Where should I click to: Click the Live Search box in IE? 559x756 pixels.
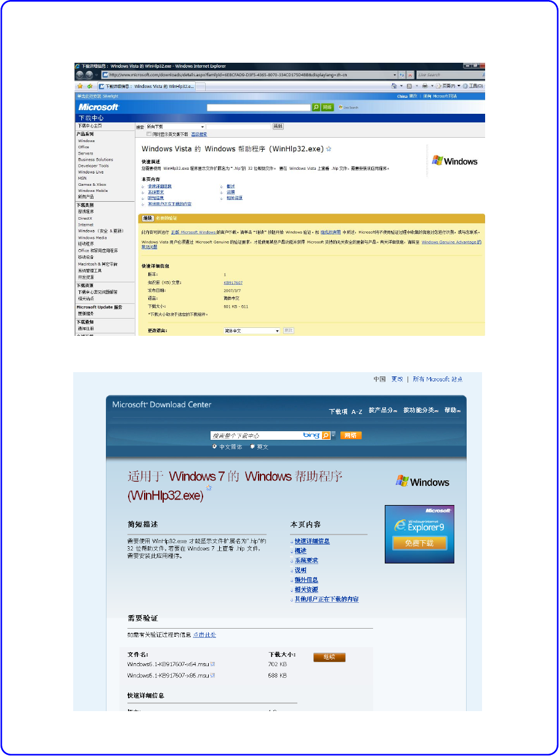(451, 75)
